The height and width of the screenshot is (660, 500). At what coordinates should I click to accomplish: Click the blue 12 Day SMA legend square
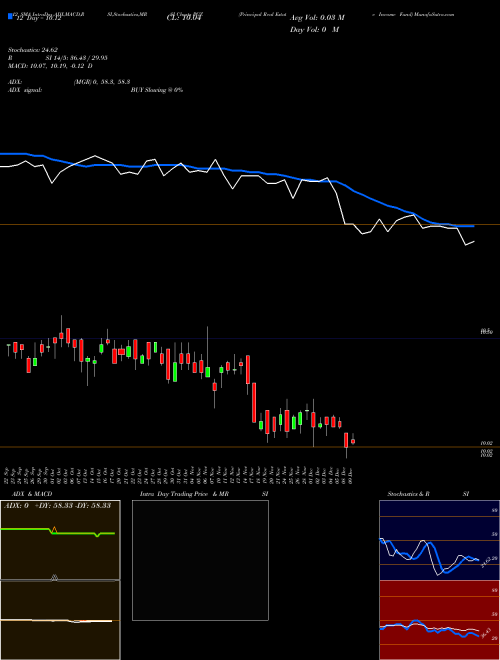click(x=11, y=16)
